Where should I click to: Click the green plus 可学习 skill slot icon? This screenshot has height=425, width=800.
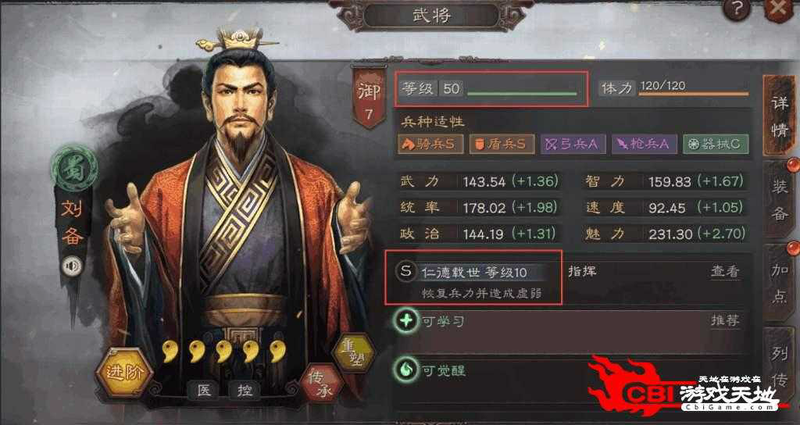(x=406, y=321)
